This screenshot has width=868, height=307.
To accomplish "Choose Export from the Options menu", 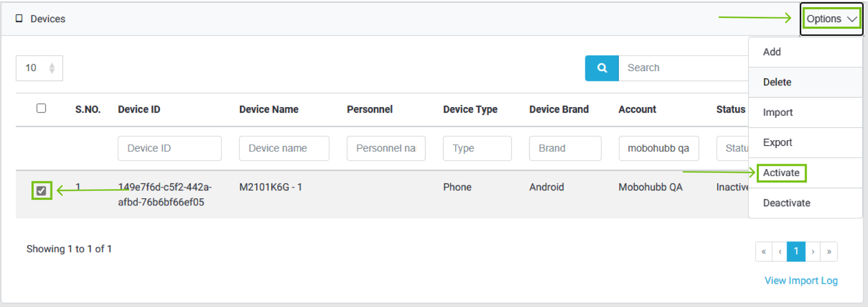I will (777, 142).
